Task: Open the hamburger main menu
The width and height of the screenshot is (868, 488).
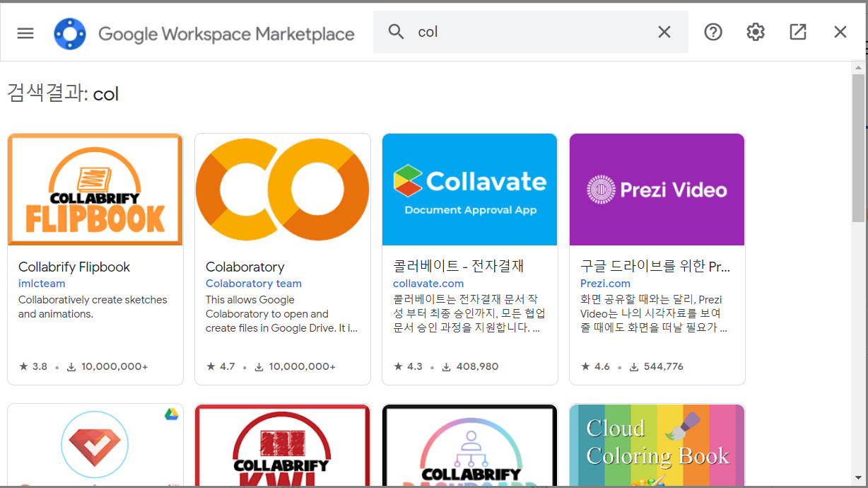Action: tap(25, 33)
